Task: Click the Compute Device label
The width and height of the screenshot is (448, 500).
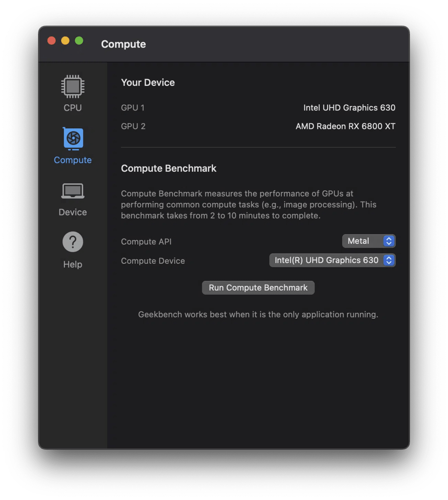Action: click(153, 261)
